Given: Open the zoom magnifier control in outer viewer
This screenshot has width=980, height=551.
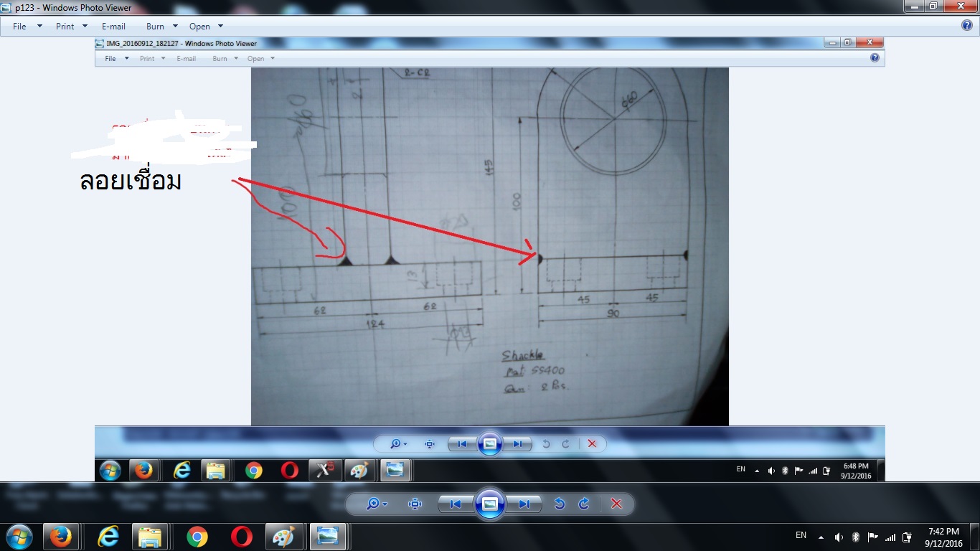Looking at the screenshot, I should pos(377,504).
